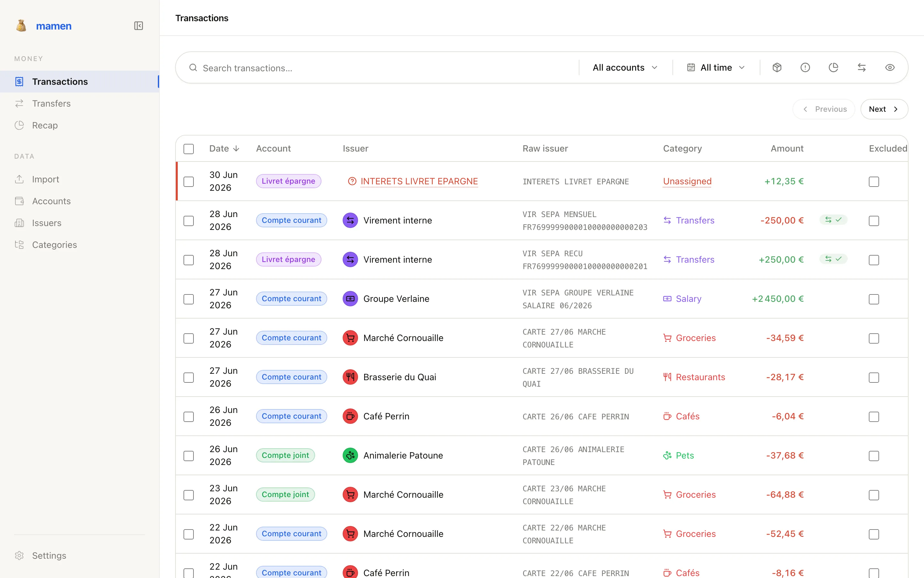Viewport: 924px width, 578px height.
Task: Open the Unassigned category selector
Action: [x=687, y=181]
